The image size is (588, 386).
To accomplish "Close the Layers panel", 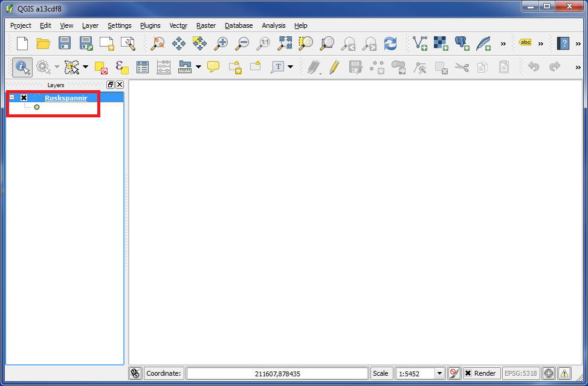I will (x=120, y=85).
